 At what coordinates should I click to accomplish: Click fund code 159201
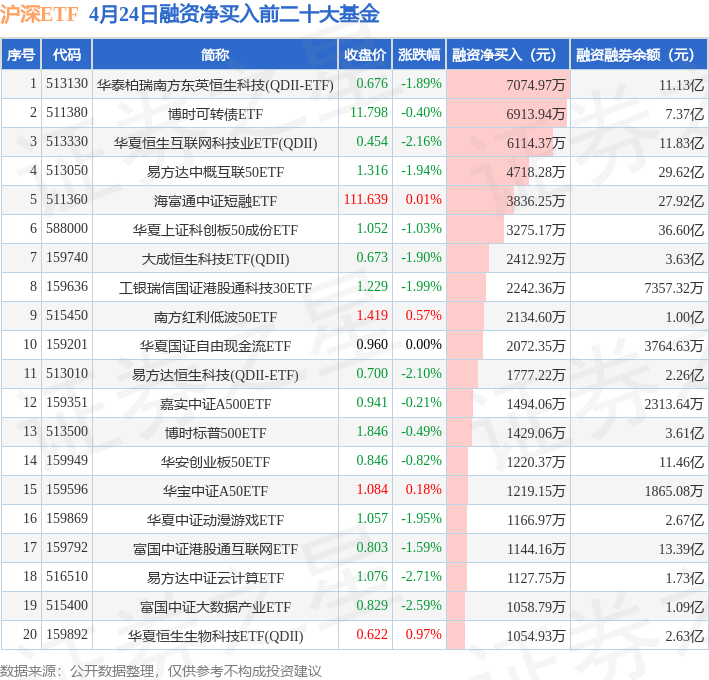(x=67, y=344)
